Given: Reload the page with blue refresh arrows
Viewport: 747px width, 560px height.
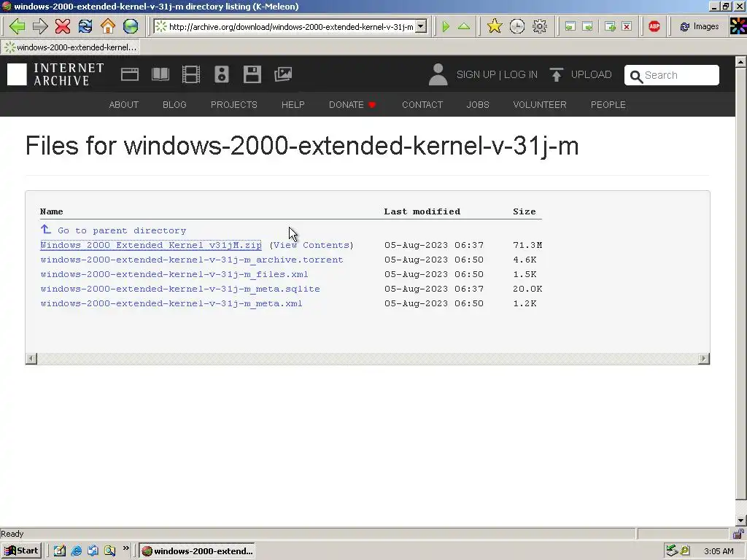Looking at the screenshot, I should point(85,26).
